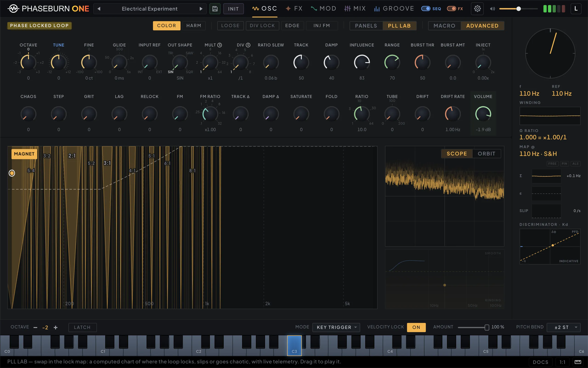Image resolution: width=588 pixels, height=368 pixels.
Task: Toggle the LATCH button
Action: tap(82, 327)
